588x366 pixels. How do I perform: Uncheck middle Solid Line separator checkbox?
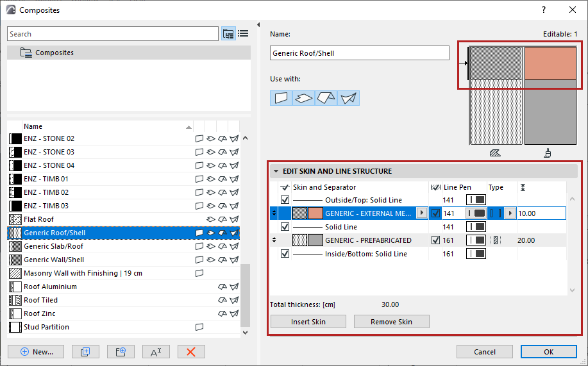click(x=285, y=227)
